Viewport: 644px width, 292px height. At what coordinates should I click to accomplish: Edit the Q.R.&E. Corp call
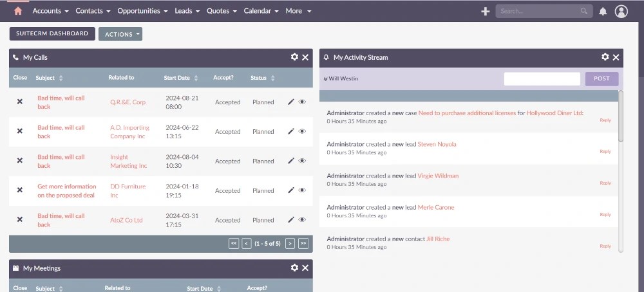pyautogui.click(x=291, y=102)
